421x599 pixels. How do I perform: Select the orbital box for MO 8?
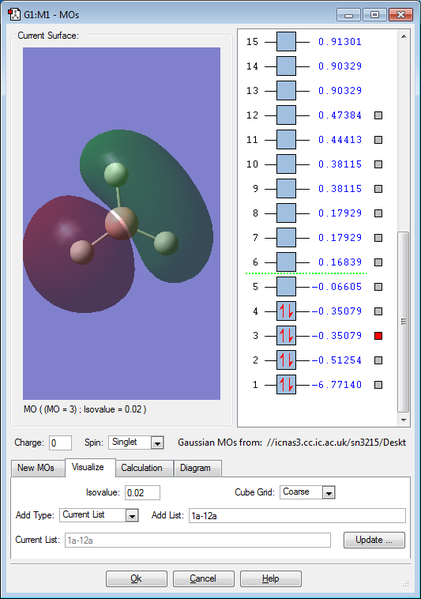(286, 213)
